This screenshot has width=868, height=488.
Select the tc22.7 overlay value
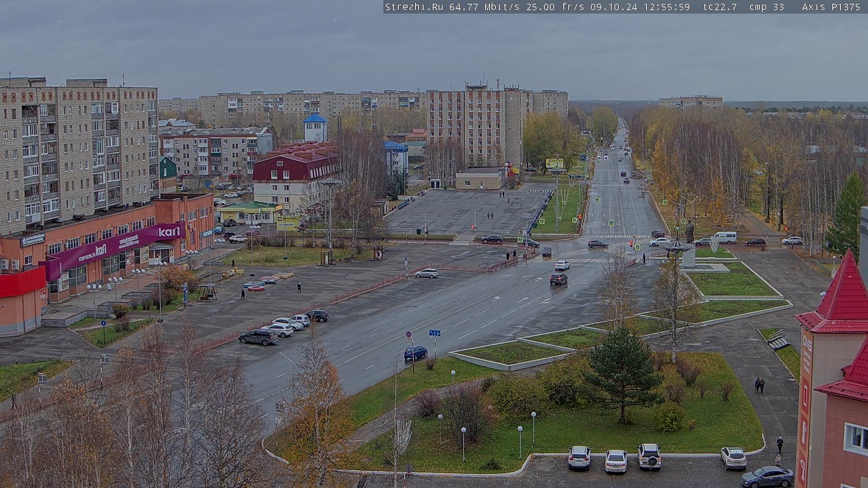(720, 7)
